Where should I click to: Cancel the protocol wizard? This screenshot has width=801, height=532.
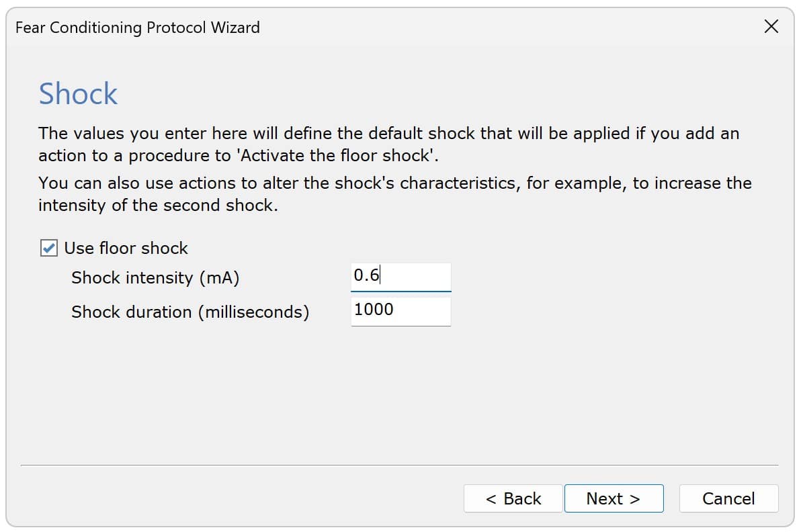point(728,498)
